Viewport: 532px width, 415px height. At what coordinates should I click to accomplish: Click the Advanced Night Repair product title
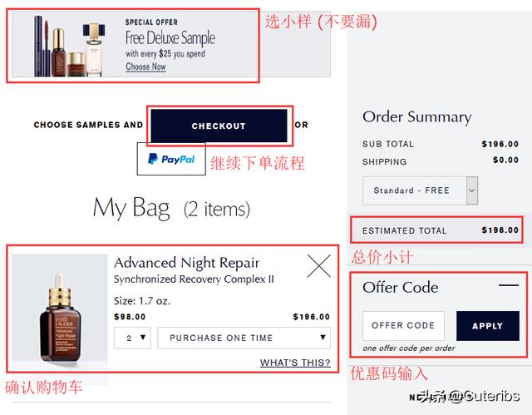click(x=187, y=263)
